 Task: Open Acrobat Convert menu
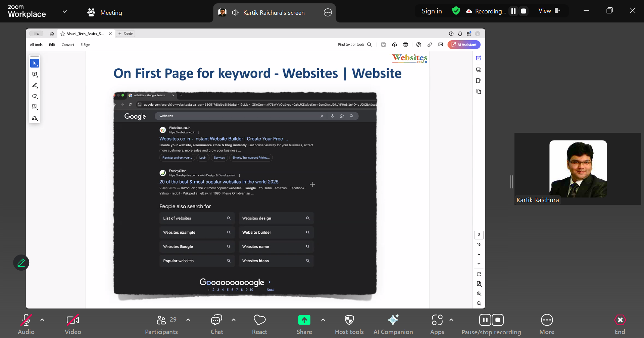click(x=68, y=45)
